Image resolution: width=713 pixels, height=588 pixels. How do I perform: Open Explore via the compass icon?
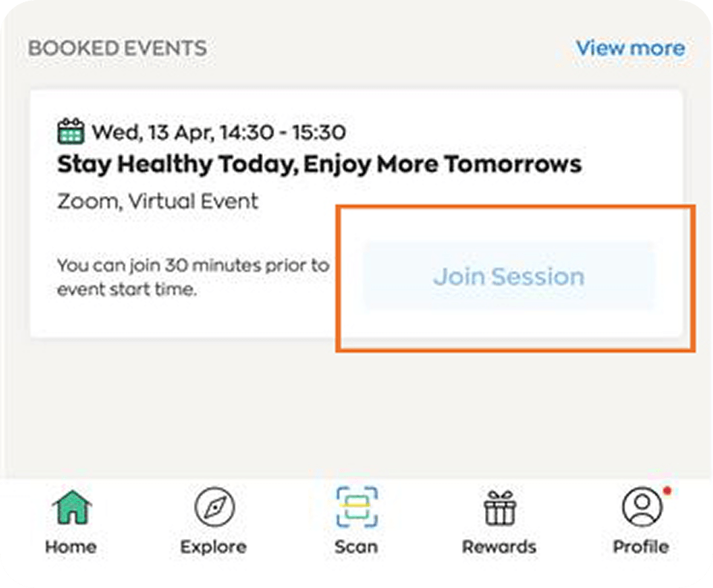point(214,508)
